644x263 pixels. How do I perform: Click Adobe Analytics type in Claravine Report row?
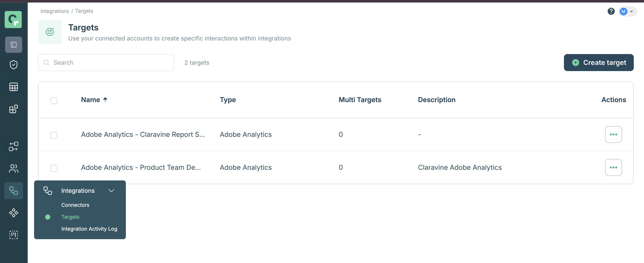click(x=246, y=134)
